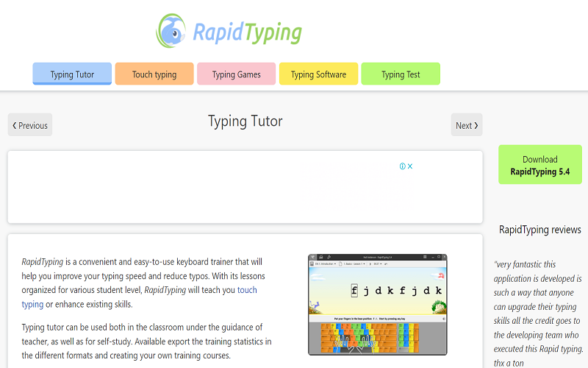Click the RapidTyping fish logo icon
The image size is (588, 368).
tap(171, 31)
